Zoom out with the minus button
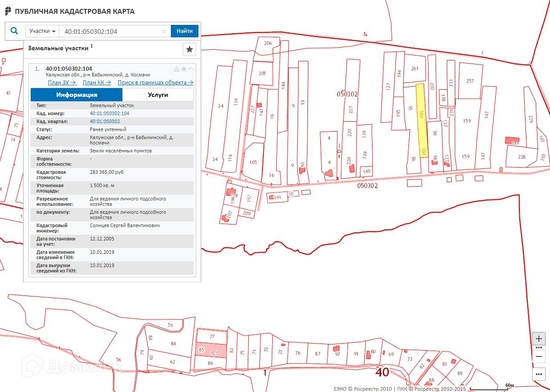Viewport: 550px width, 392px height. [539, 356]
